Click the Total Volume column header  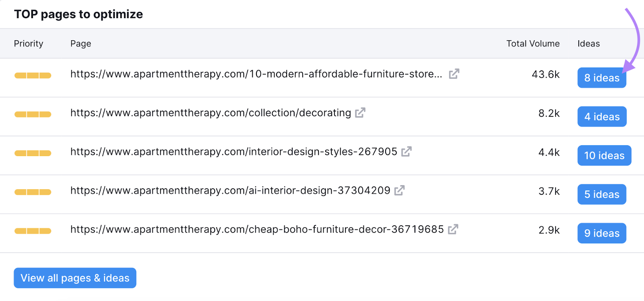tap(533, 44)
